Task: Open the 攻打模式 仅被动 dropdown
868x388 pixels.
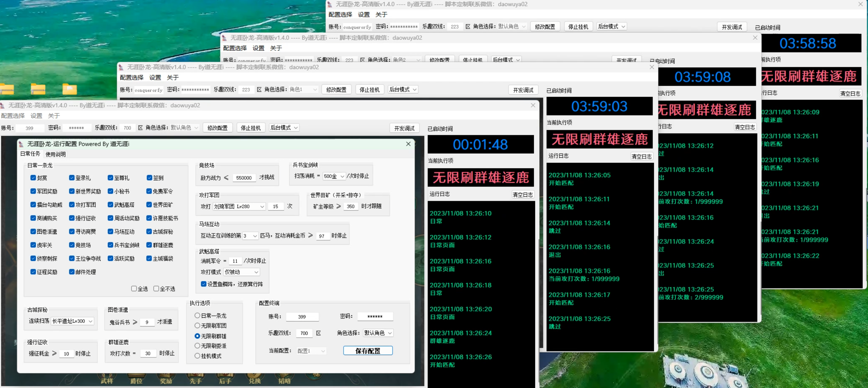Action: click(242, 272)
